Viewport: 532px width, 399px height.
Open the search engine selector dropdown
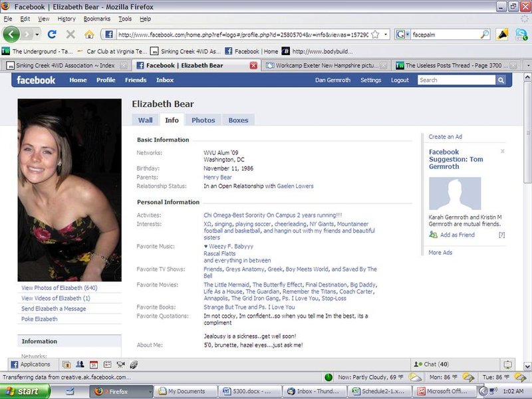click(408, 35)
